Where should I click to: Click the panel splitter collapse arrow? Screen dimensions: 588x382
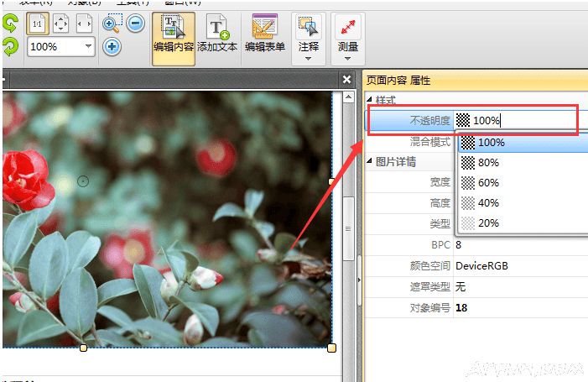(x=359, y=280)
